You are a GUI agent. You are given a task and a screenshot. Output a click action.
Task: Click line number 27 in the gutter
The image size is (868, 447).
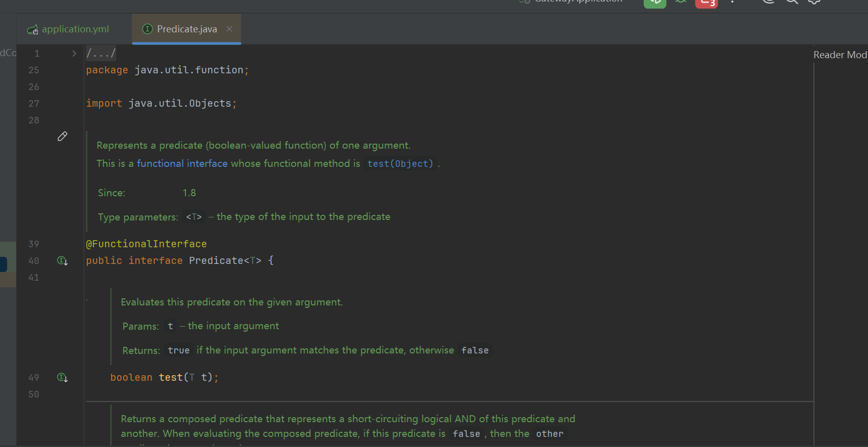click(x=34, y=104)
